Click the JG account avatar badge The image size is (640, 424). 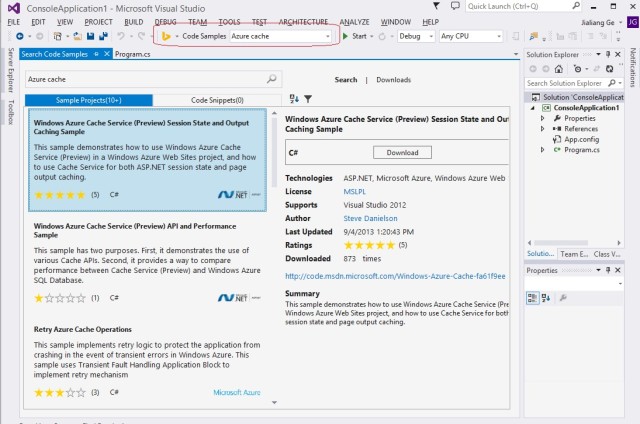click(633, 22)
